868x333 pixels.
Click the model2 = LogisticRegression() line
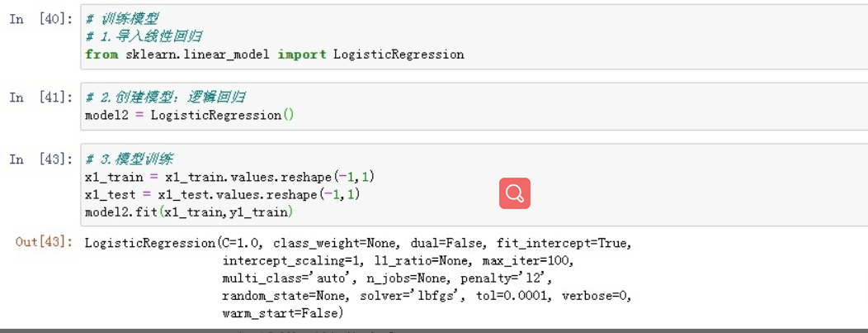pos(190,116)
